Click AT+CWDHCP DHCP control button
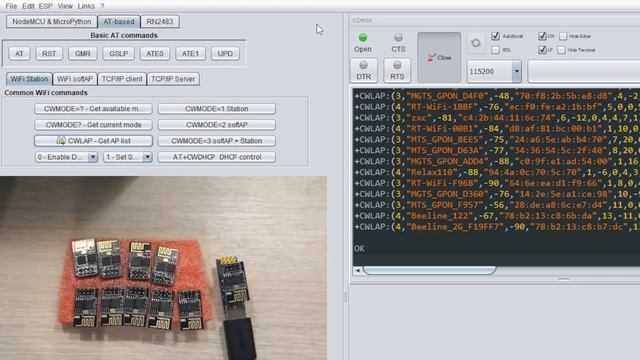640x360 pixels. pyautogui.click(x=216, y=157)
